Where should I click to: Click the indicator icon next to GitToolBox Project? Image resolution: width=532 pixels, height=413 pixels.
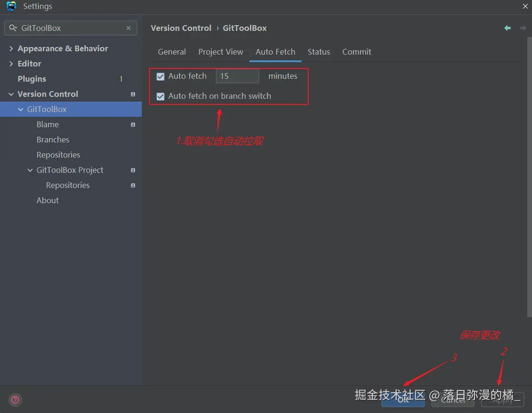[132, 170]
